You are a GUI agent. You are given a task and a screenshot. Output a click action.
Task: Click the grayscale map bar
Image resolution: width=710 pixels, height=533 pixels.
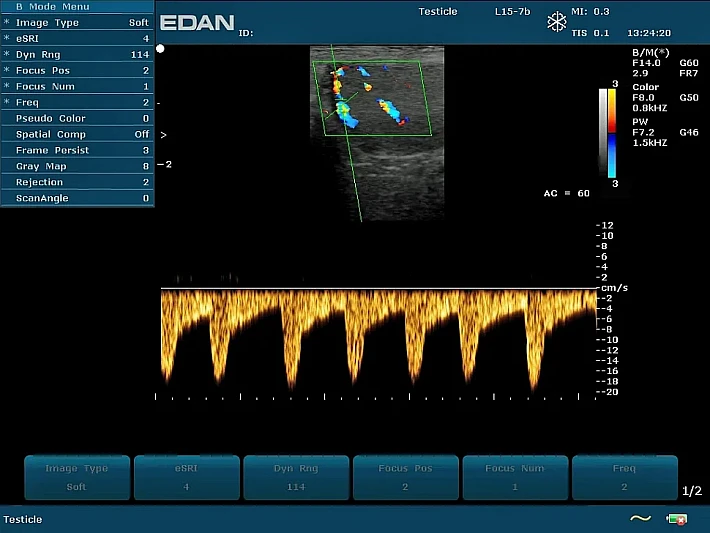pos(603,134)
